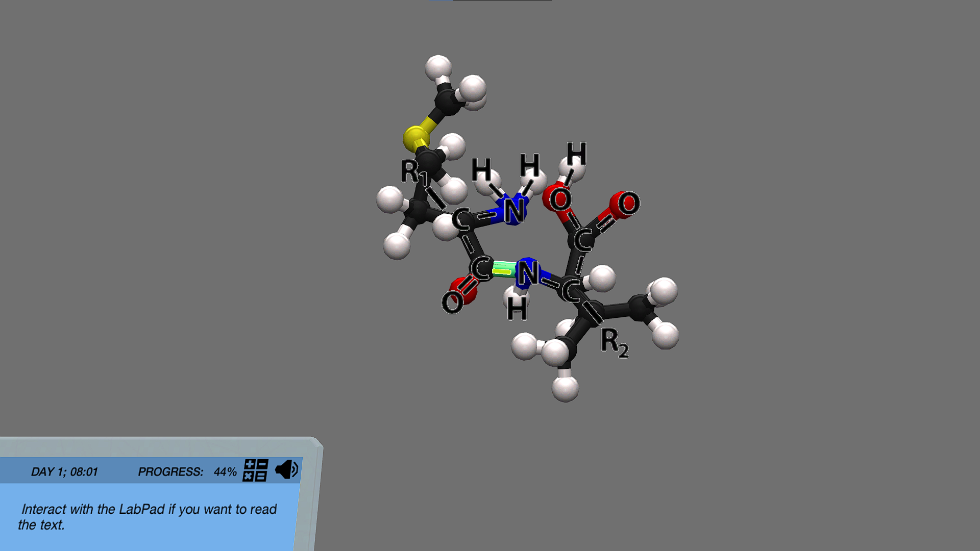This screenshot has height=551, width=980.
Task: Select the highlighted green peptide bond
Action: [x=503, y=269]
